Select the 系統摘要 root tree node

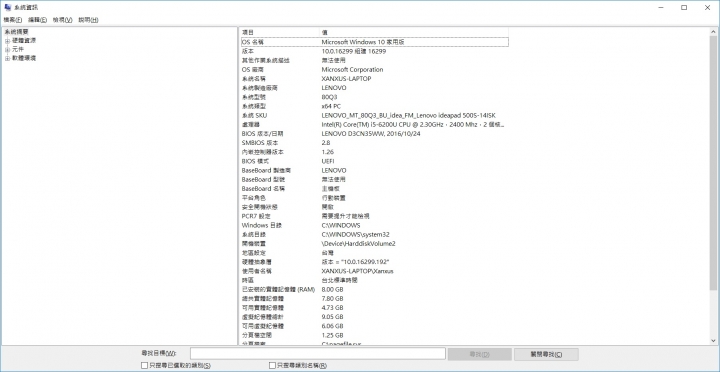17,32
